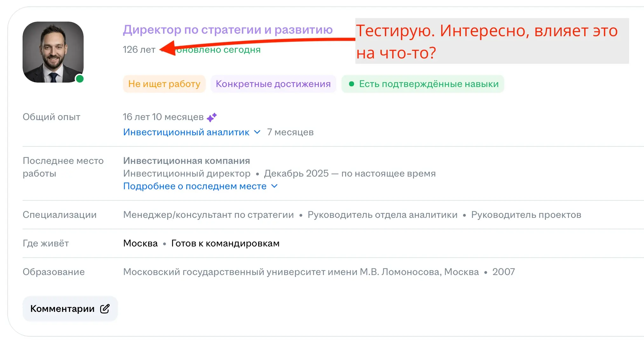This screenshot has height=343, width=644.
Task: Click the Специализации row label
Action: [x=60, y=215]
